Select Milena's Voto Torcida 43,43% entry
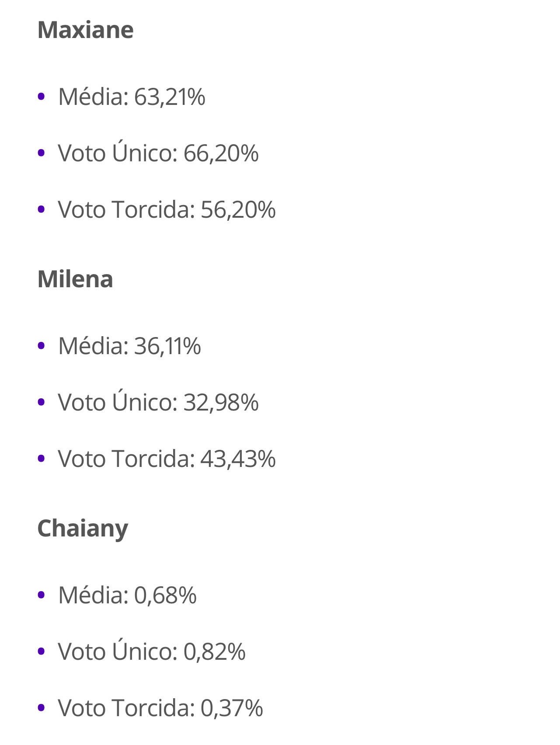 [x=167, y=459]
